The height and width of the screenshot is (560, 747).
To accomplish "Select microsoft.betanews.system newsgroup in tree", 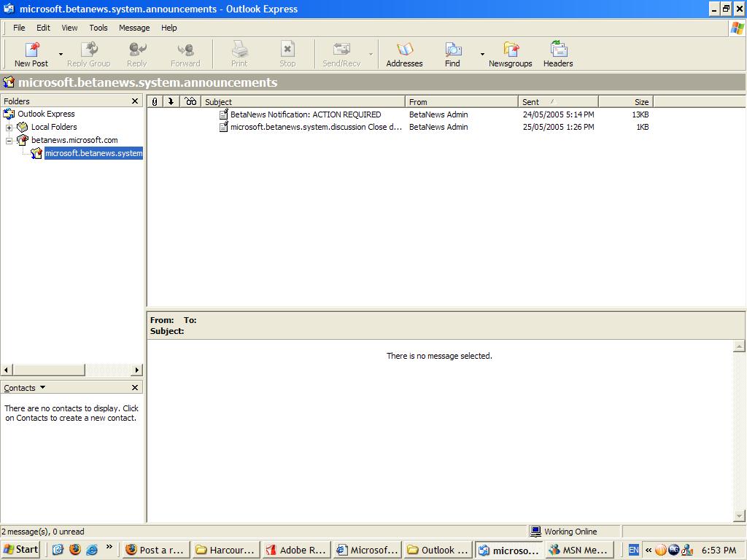I will 93,153.
